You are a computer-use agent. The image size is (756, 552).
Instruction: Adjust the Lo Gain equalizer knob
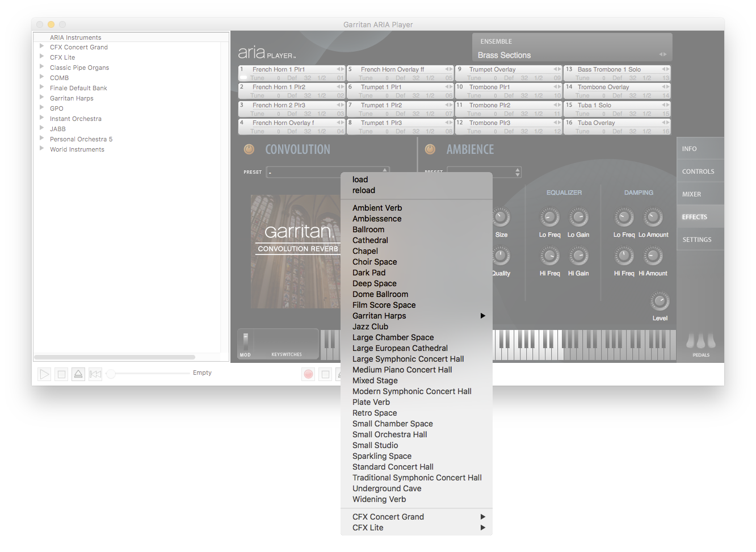[578, 217]
